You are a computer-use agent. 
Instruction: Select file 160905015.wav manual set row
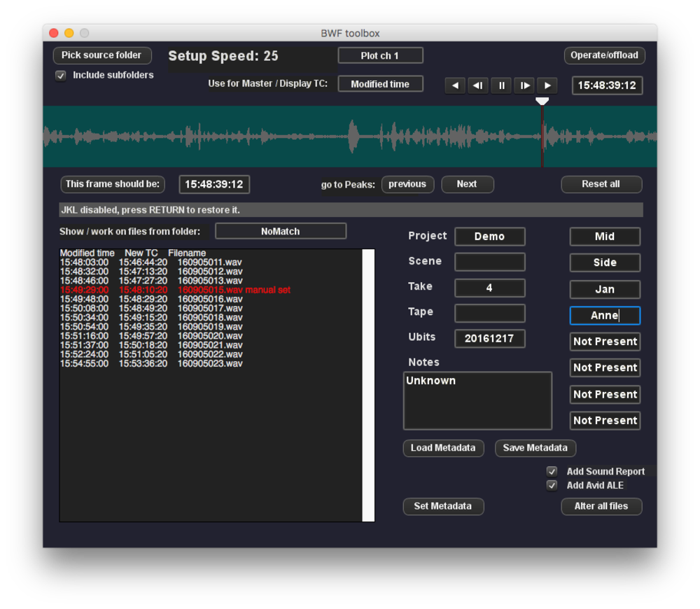point(175,290)
